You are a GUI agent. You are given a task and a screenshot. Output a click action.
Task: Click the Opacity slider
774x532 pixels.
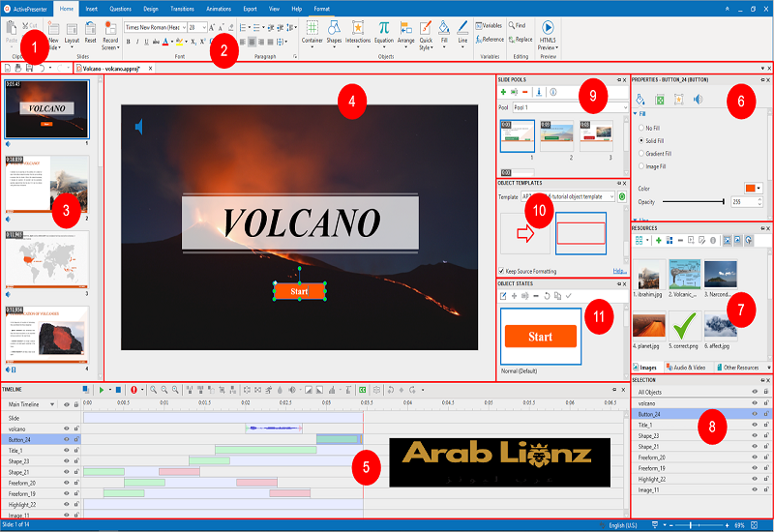coord(694,201)
